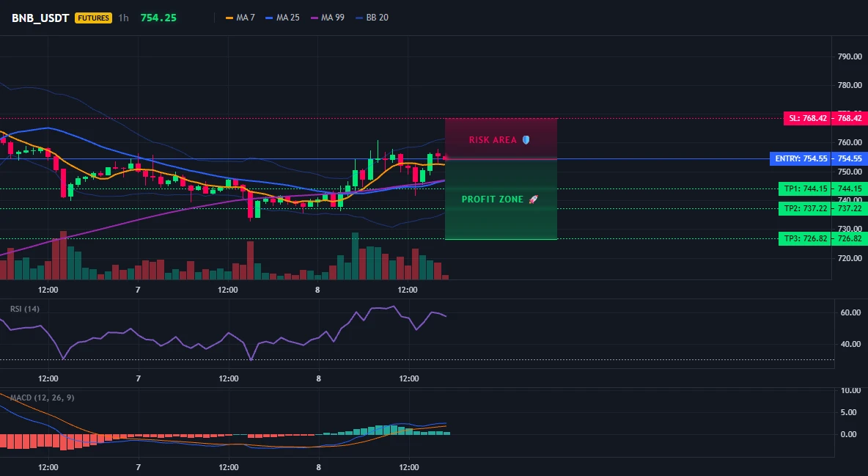Click the 780.00 price axis tick

click(x=850, y=85)
